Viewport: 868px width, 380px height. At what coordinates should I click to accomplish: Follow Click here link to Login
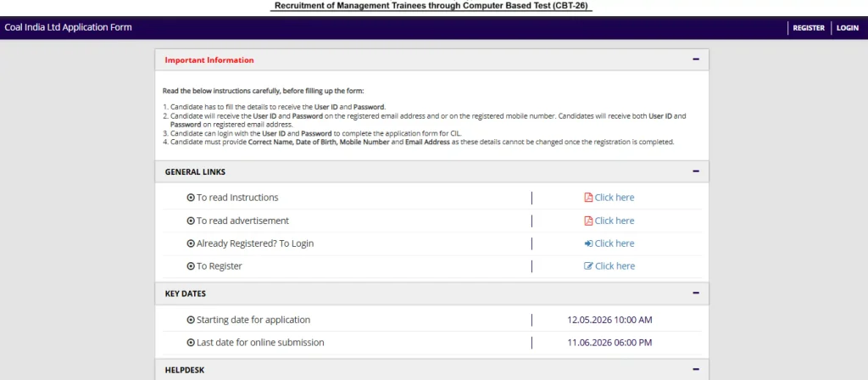tap(615, 243)
